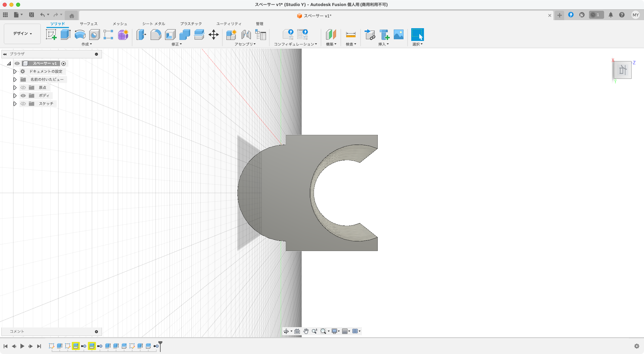The image size is (644, 354).
Task: Open the Measure tool
Action: point(351,35)
